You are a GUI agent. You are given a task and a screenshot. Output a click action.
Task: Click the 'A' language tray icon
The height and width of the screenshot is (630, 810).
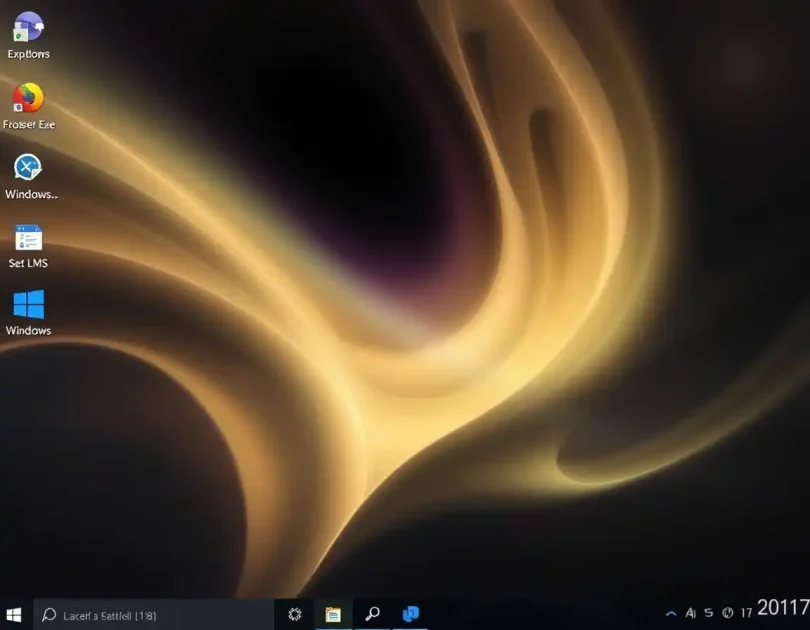(690, 613)
